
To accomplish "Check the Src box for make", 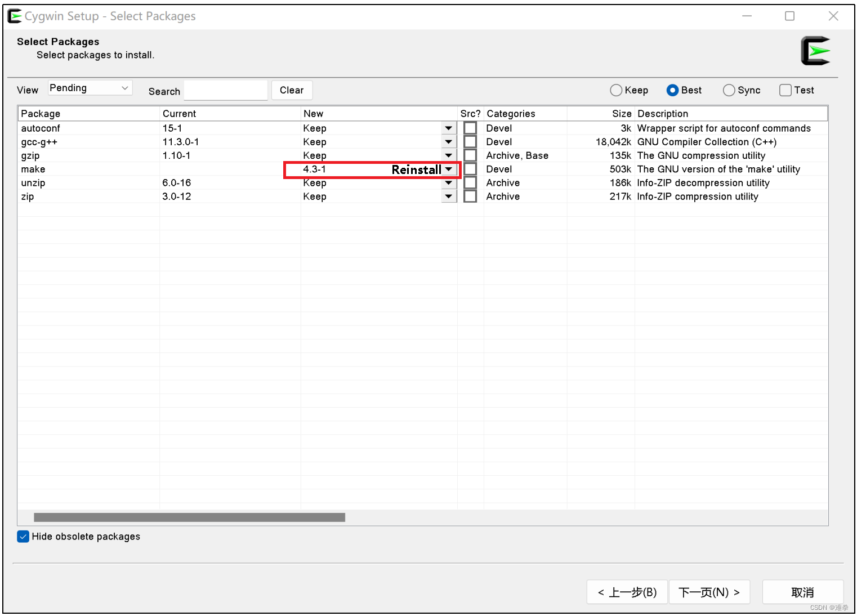I will tap(470, 169).
